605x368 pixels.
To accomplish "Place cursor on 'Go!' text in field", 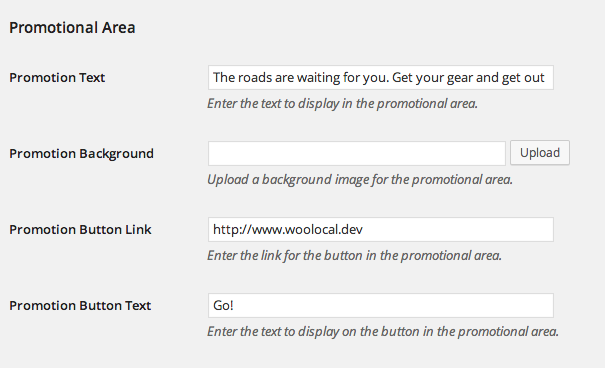I will pyautogui.click(x=223, y=306).
